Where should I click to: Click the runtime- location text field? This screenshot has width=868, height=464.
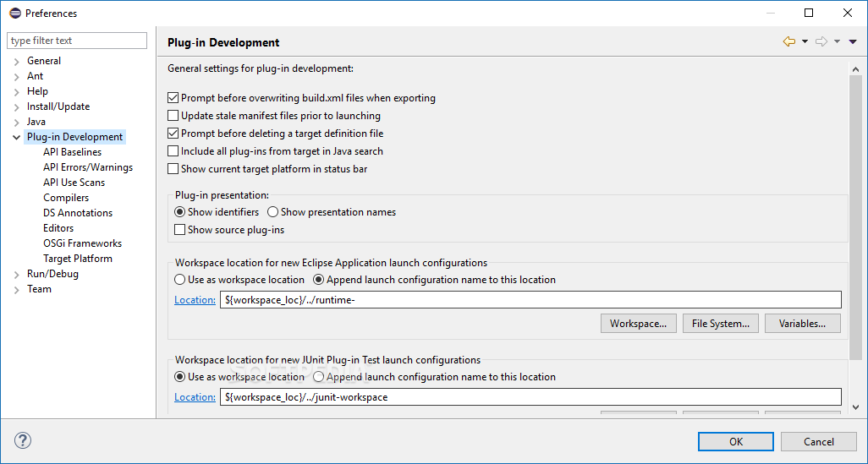point(530,300)
